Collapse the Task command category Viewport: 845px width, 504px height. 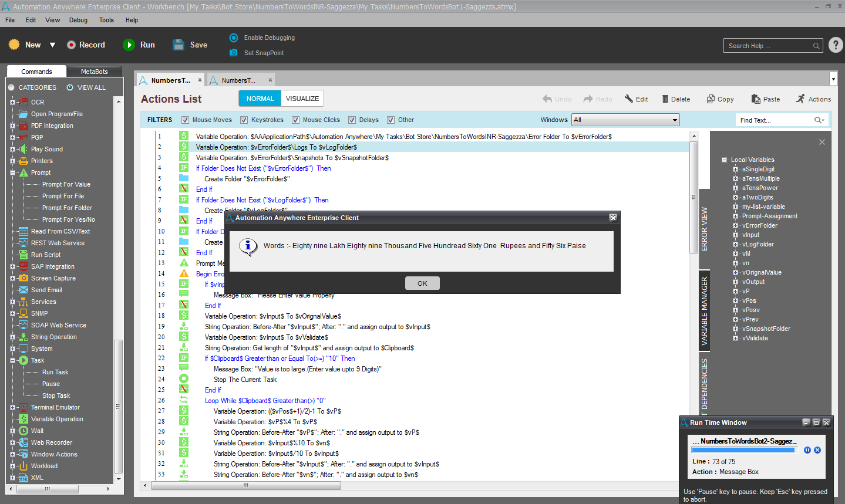point(13,361)
